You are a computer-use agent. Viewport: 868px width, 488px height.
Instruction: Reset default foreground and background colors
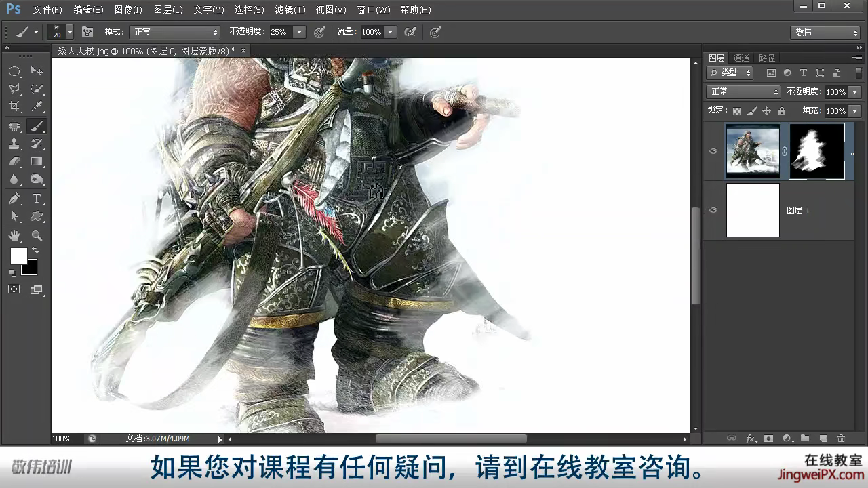[12, 272]
